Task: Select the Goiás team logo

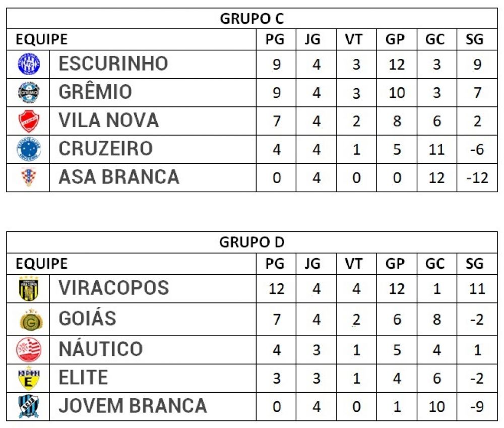Action: (30, 320)
